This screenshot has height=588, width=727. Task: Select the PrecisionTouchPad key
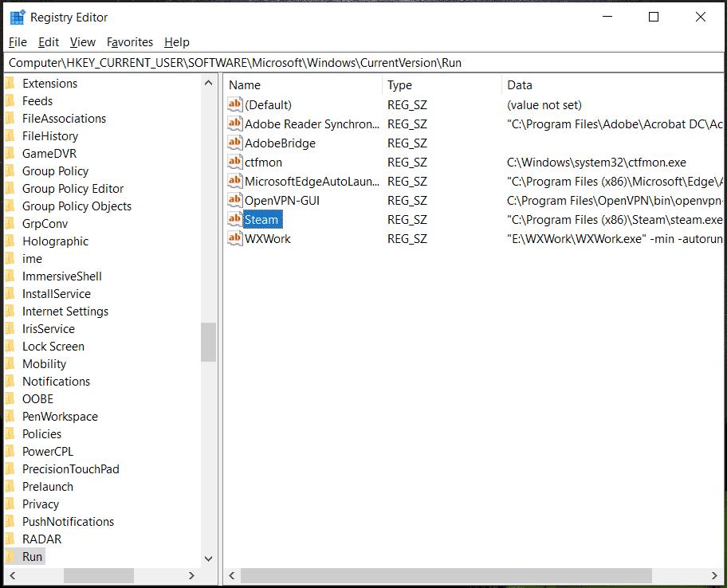(70, 469)
